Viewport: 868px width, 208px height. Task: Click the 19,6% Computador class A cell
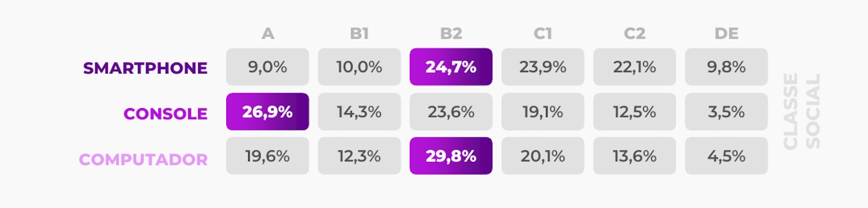click(267, 156)
